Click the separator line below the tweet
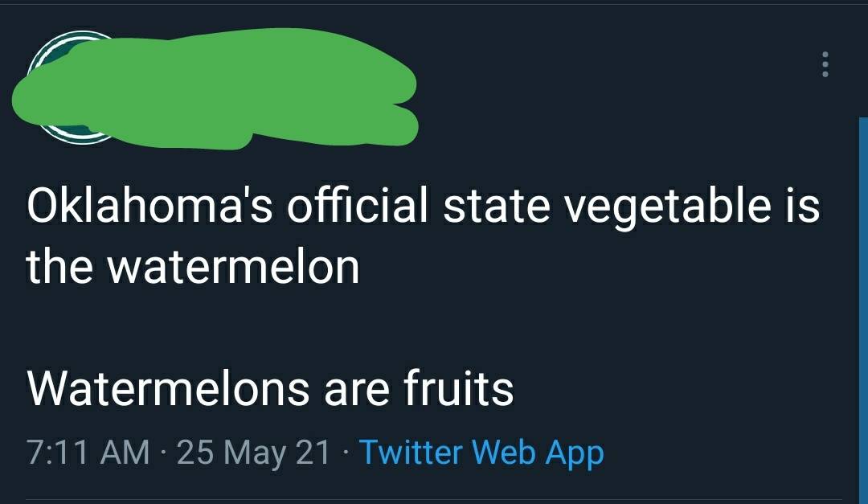Image resolution: width=868 pixels, height=504 pixels. click(434, 497)
